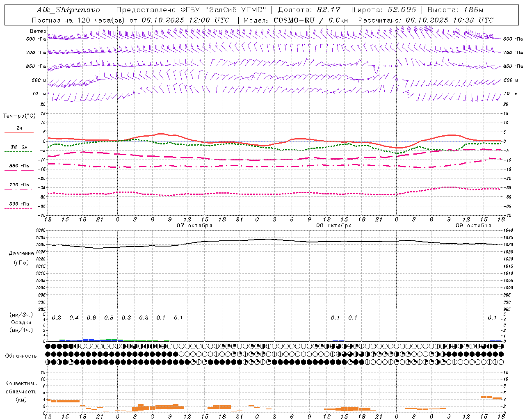Click the 'Давление' pressure panel label
Image resolution: width=525 pixels, height=420 pixels.
[21, 253]
